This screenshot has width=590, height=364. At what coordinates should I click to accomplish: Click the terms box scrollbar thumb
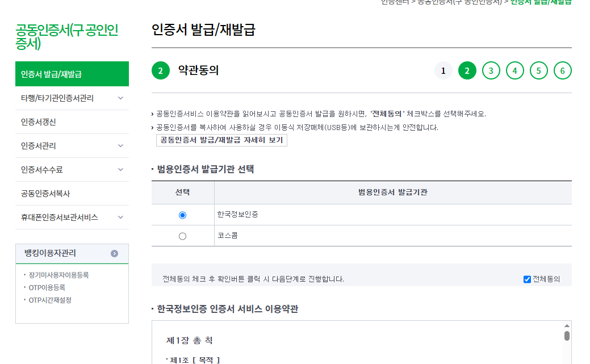pos(567,336)
